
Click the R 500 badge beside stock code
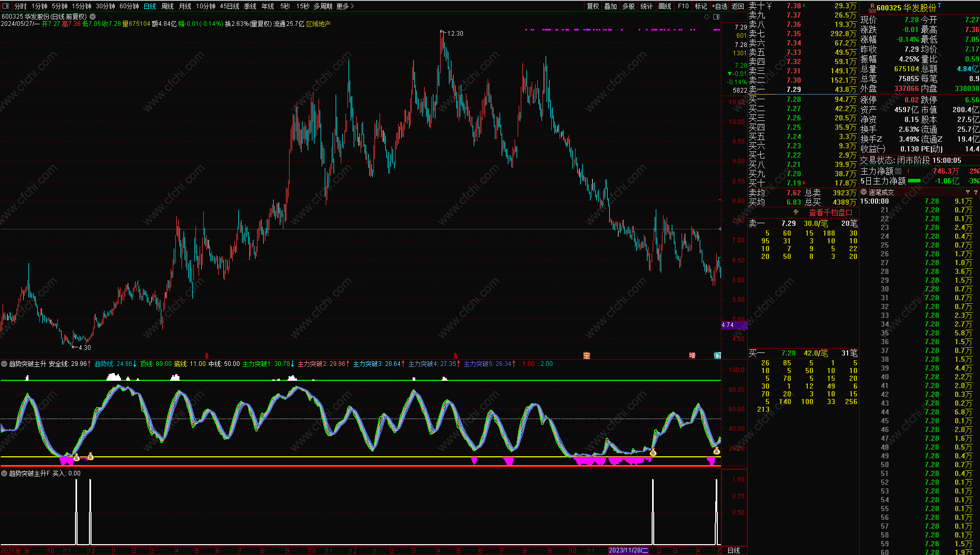click(872, 8)
